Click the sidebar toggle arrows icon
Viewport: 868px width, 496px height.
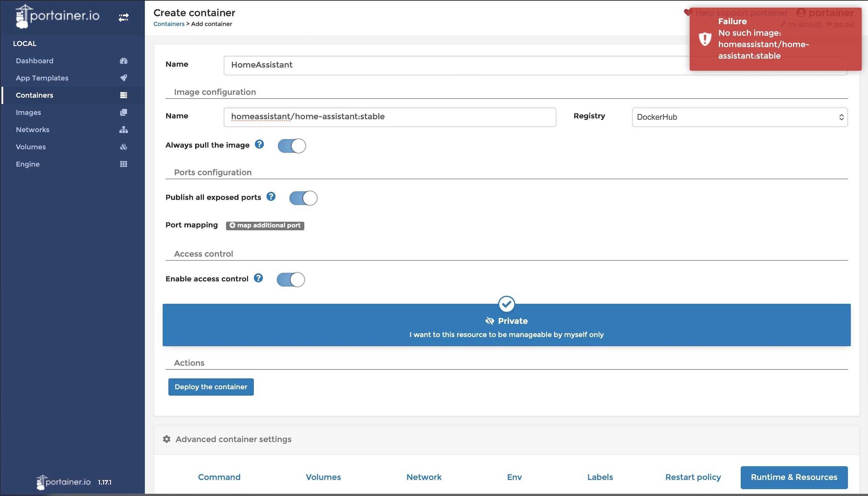tap(124, 17)
